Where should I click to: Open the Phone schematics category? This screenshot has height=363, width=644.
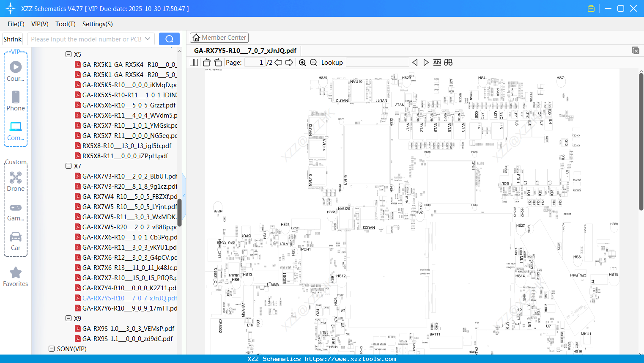pyautogui.click(x=16, y=101)
